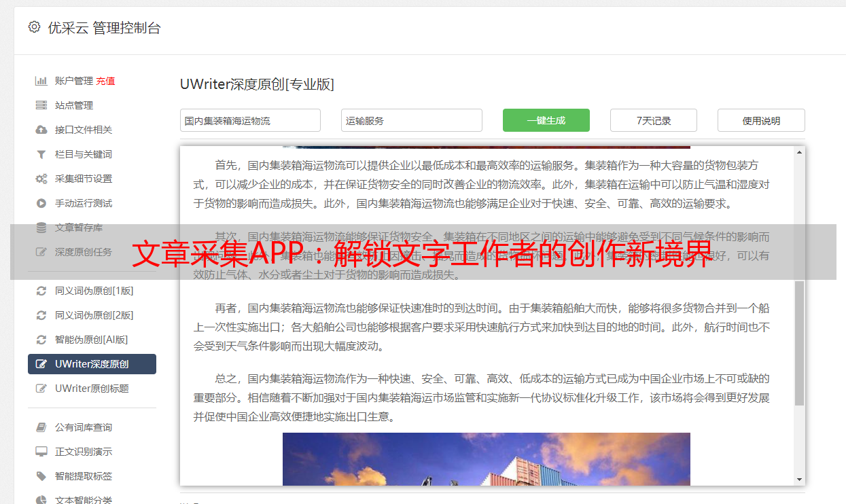
Task: Click the refresh icon for 同义词伪原创[2版]
Action: [x=41, y=315]
